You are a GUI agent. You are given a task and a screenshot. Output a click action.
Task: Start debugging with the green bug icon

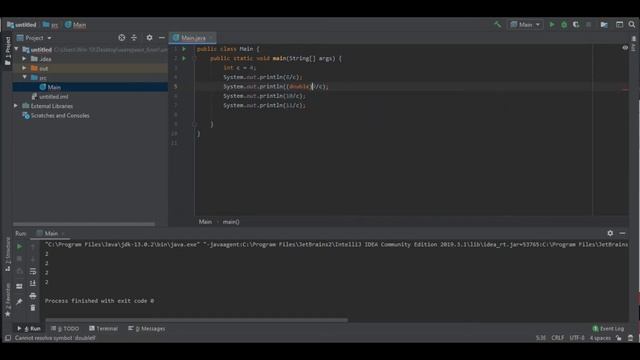(564, 25)
